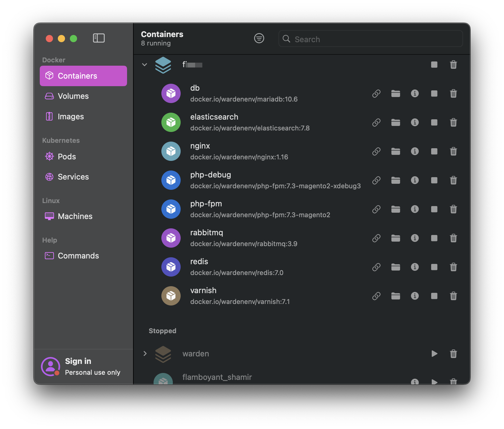Stop the whole running compose group
This screenshot has width=504, height=429.
pyautogui.click(x=434, y=64)
